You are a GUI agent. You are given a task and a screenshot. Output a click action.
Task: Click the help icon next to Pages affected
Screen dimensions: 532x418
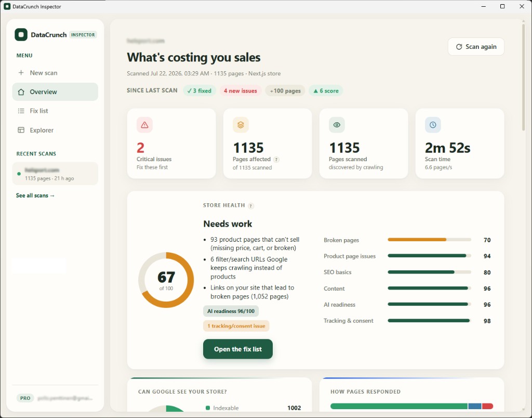click(276, 160)
